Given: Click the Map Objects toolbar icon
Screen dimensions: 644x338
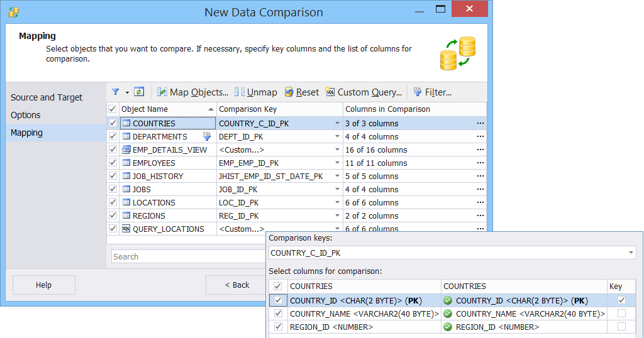Looking at the screenshot, I should 162,92.
